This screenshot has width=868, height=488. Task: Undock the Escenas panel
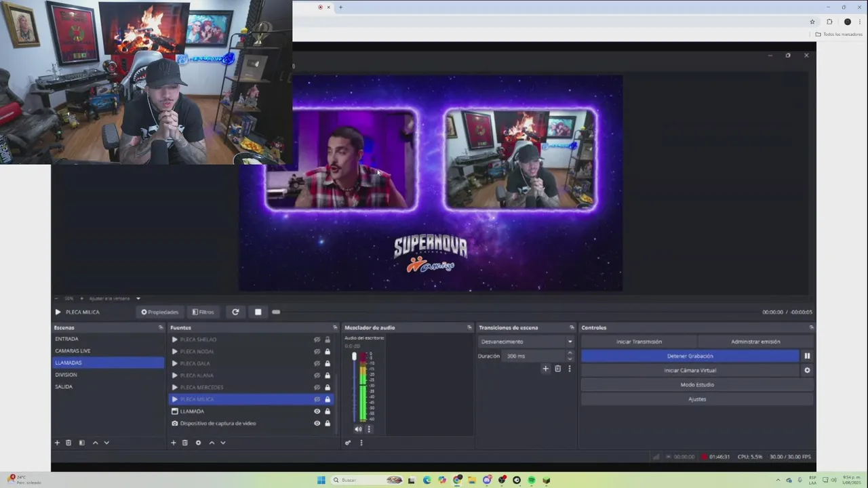(161, 327)
